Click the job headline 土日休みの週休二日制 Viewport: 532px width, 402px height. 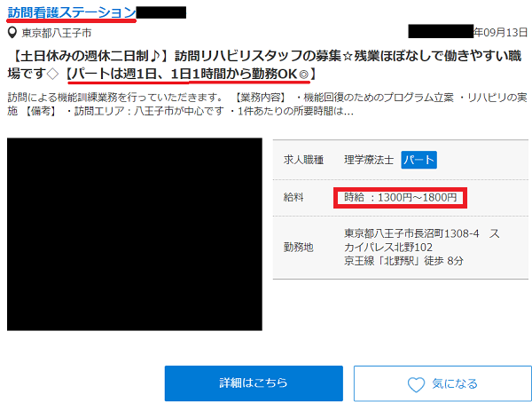click(264, 65)
